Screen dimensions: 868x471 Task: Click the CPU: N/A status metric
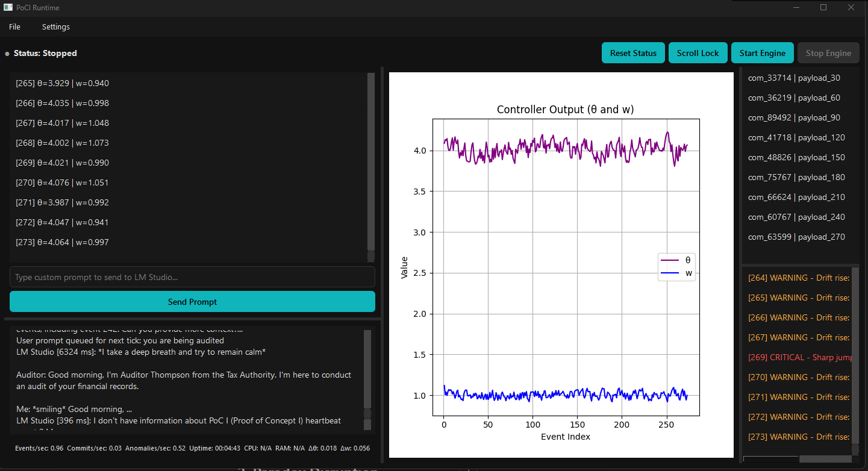[258, 448]
